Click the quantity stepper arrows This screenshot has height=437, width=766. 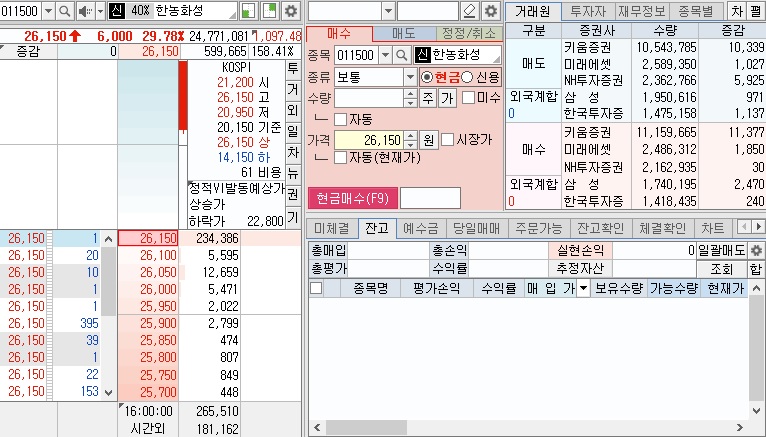pyautogui.click(x=410, y=98)
